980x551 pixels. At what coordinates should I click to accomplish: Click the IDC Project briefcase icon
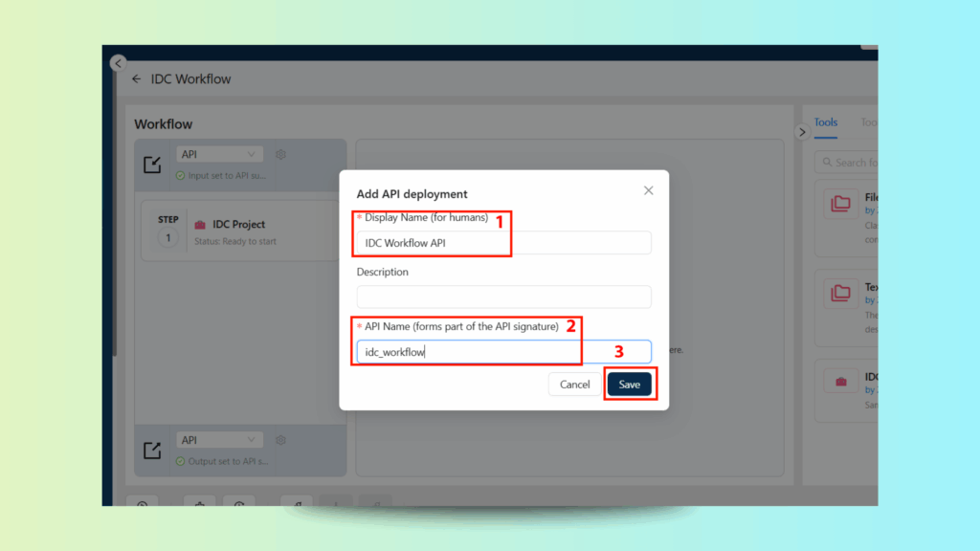coord(200,225)
